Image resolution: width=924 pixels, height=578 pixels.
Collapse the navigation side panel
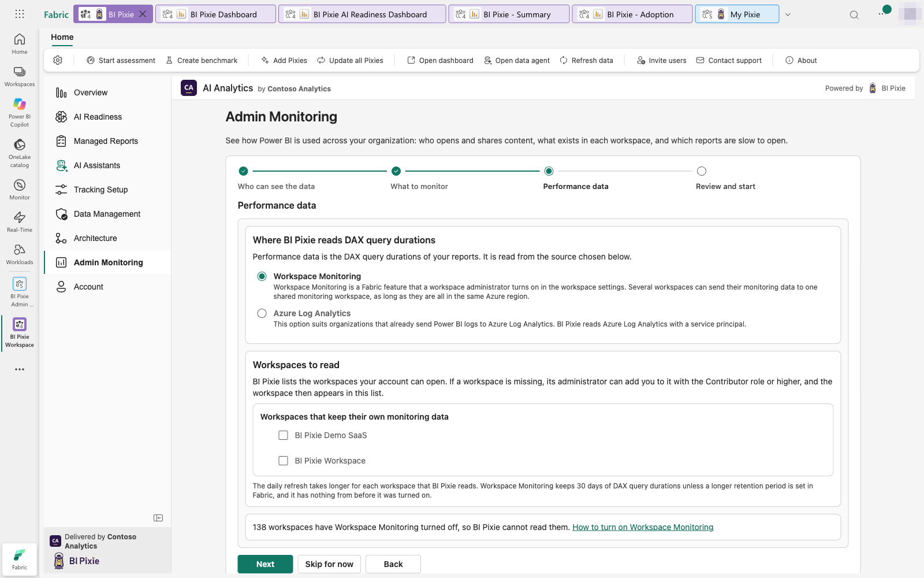tap(158, 518)
